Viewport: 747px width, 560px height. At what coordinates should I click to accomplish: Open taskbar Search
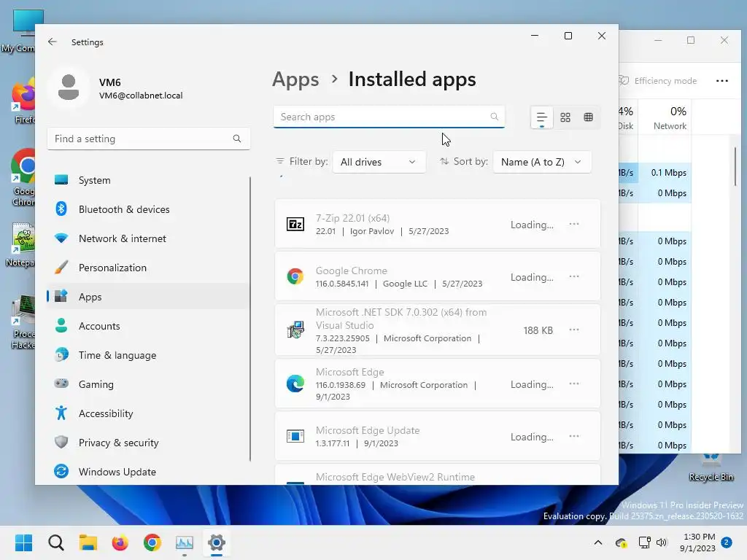click(x=56, y=542)
